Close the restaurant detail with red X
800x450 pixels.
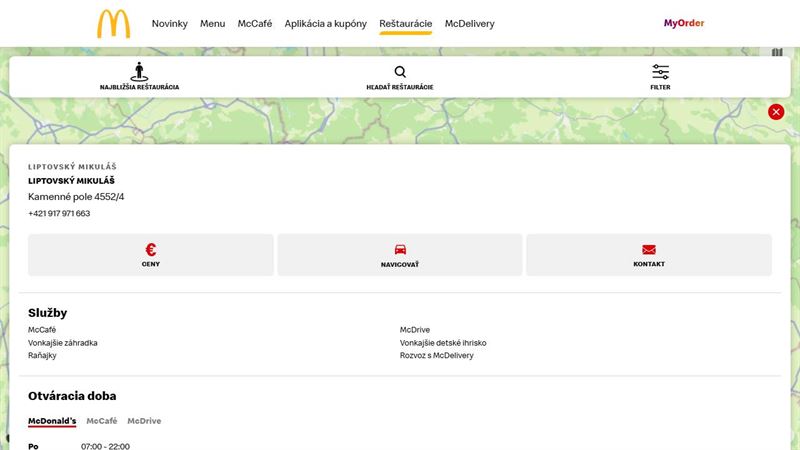pyautogui.click(x=776, y=112)
